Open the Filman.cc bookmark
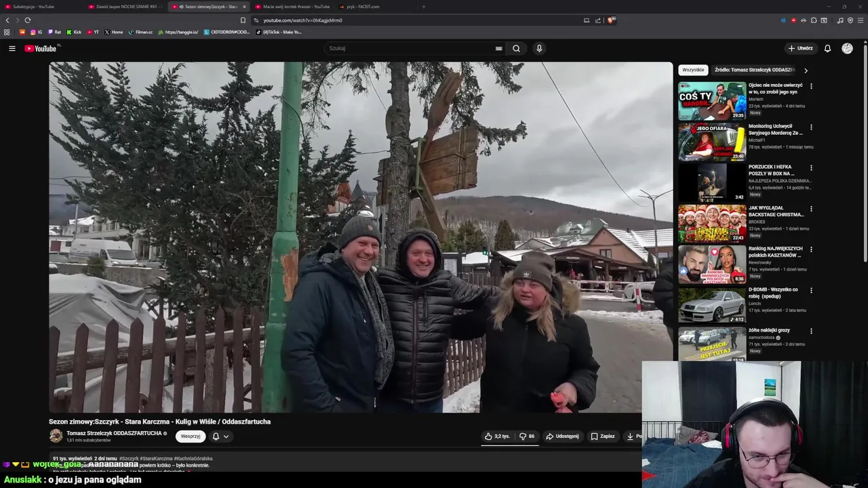 140,32
